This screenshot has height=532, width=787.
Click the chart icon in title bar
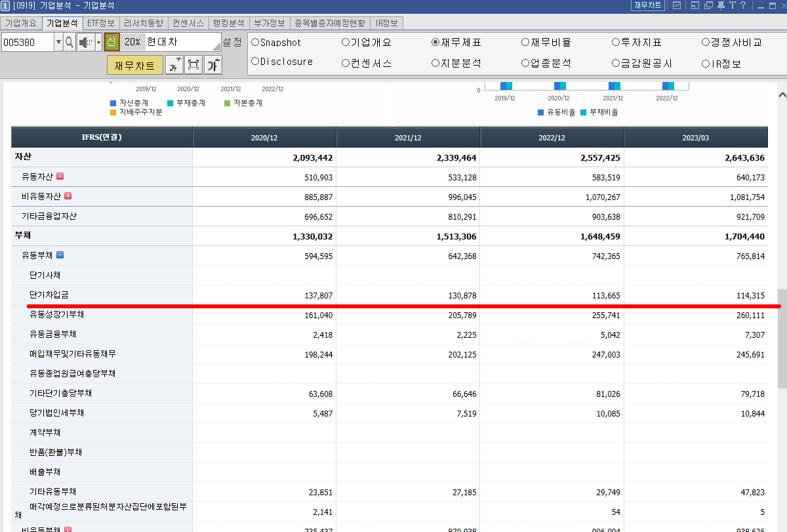point(677,5)
